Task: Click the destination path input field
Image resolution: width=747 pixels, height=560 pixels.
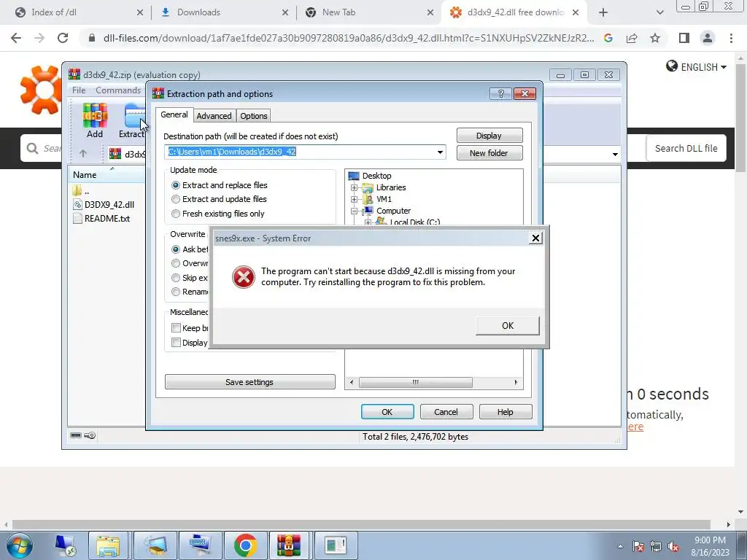Action: tap(305, 152)
